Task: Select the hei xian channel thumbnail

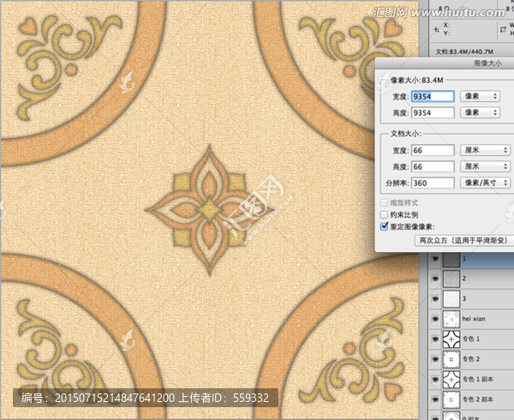Action: pyautogui.click(x=451, y=319)
